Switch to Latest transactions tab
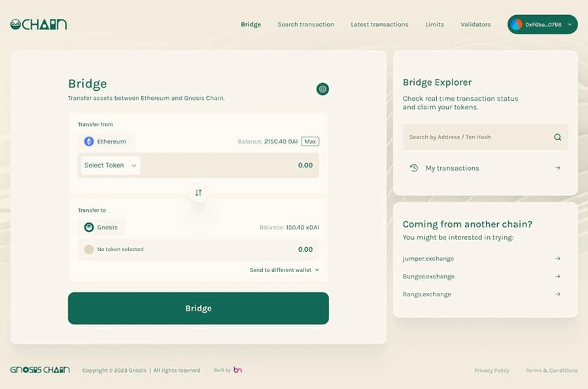Image resolution: width=588 pixels, height=389 pixels. click(379, 25)
